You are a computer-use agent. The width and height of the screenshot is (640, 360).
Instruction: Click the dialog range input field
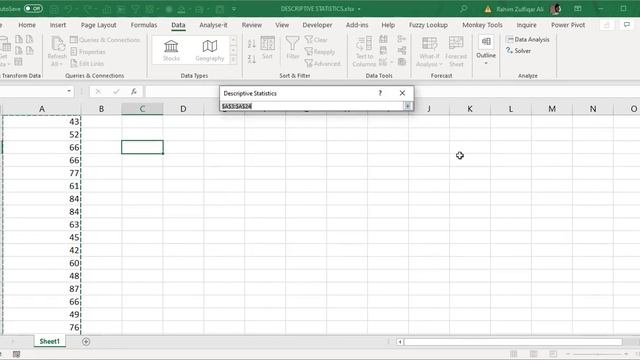[x=312, y=106]
